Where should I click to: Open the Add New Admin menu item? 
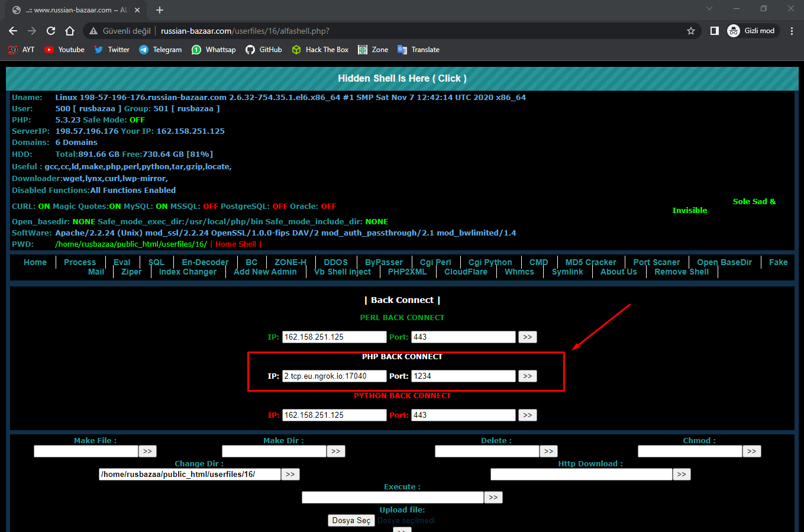265,272
